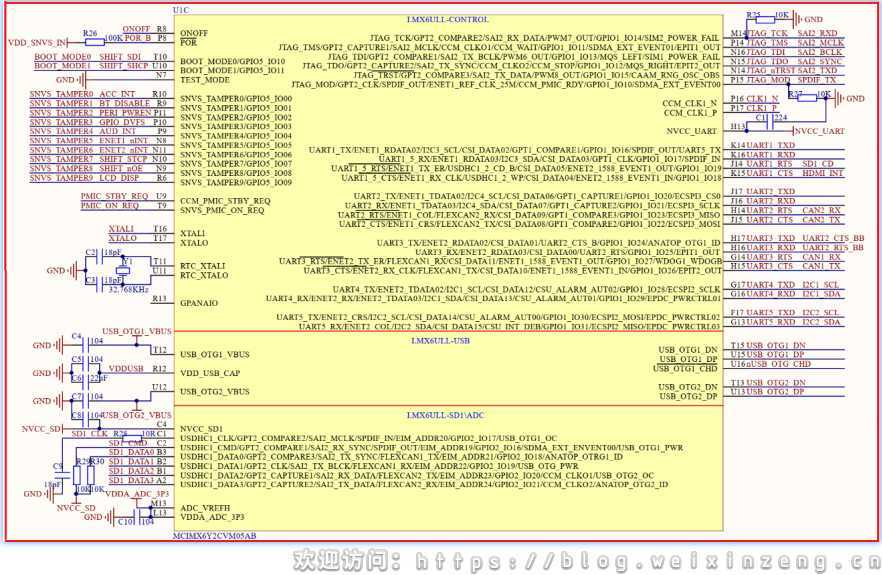This screenshot has width=882, height=575.
Task: Select the CAN1_TX net label
Action: coord(821,266)
